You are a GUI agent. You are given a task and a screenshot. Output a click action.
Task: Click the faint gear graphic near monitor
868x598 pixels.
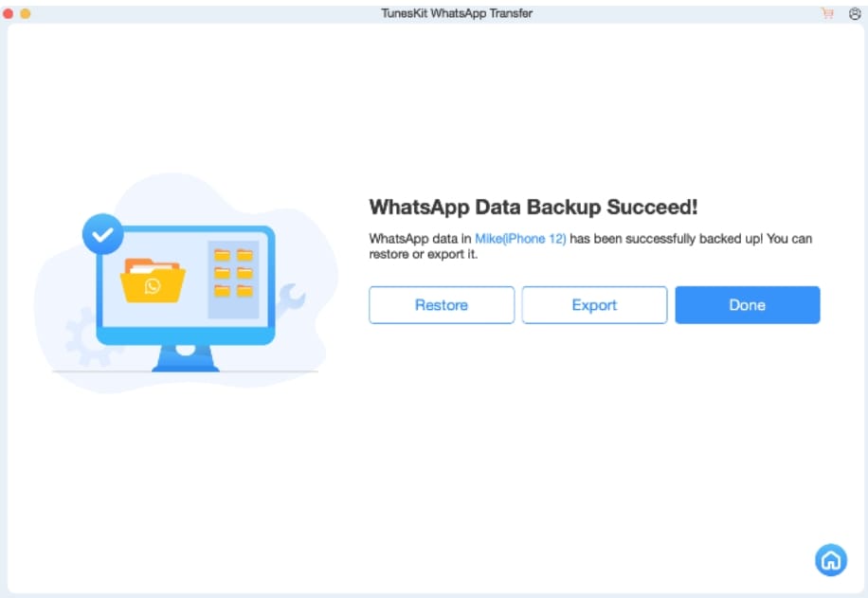point(81,337)
